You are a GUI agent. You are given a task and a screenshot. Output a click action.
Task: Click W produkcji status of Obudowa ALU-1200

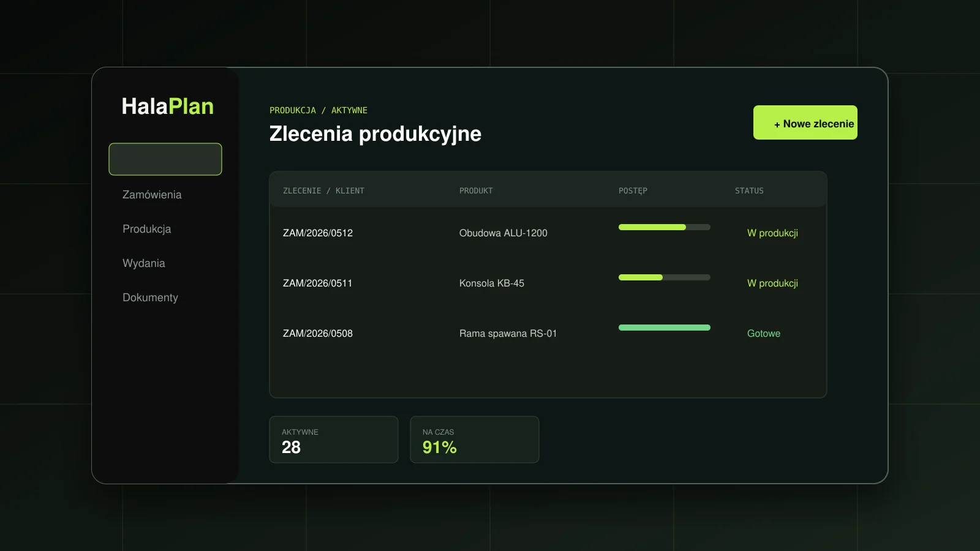tap(772, 233)
